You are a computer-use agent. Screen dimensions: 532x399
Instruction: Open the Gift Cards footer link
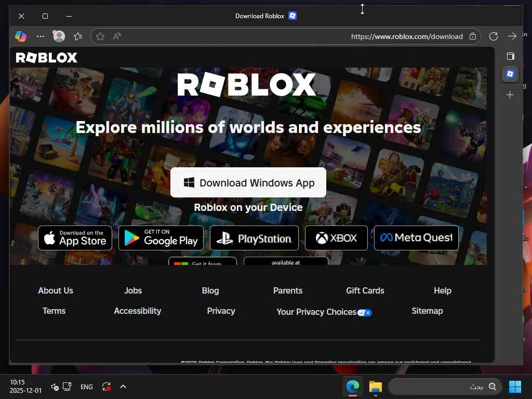[365, 291]
